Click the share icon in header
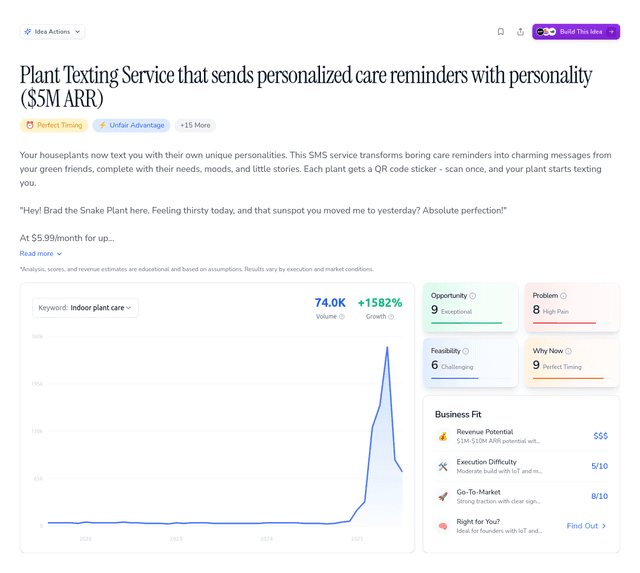 [x=520, y=32]
